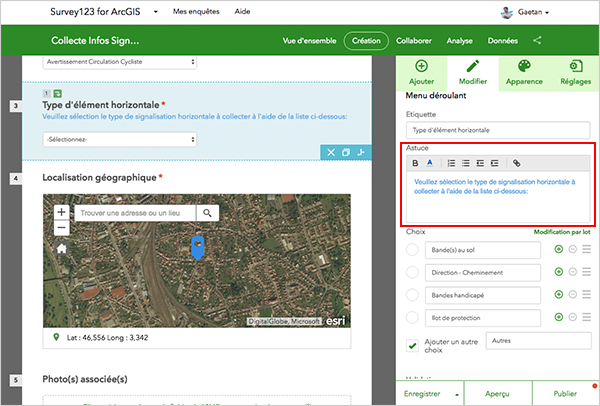
Task: Insert bulleted list in Astuce editor
Action: pos(466,163)
